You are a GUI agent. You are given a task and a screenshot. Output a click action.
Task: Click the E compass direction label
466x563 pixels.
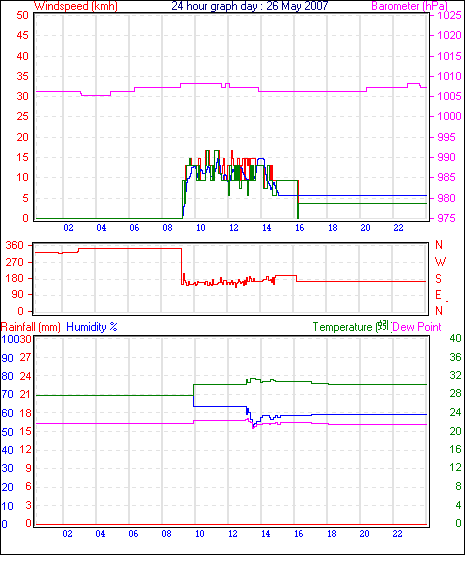(438, 295)
